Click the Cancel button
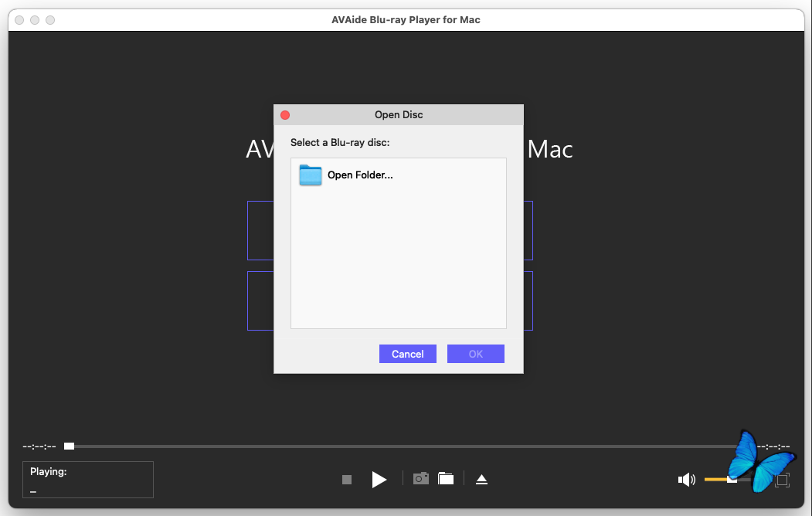The image size is (812, 516). (407, 354)
